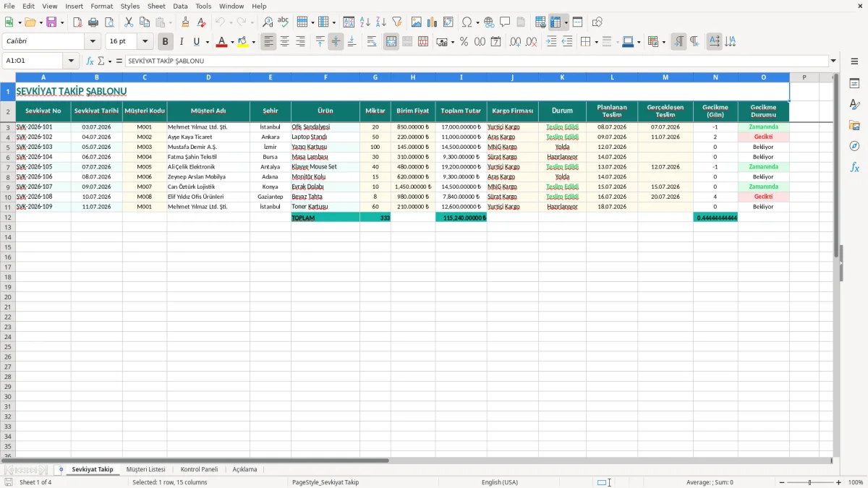Open the Font Size dropdown

point(145,42)
